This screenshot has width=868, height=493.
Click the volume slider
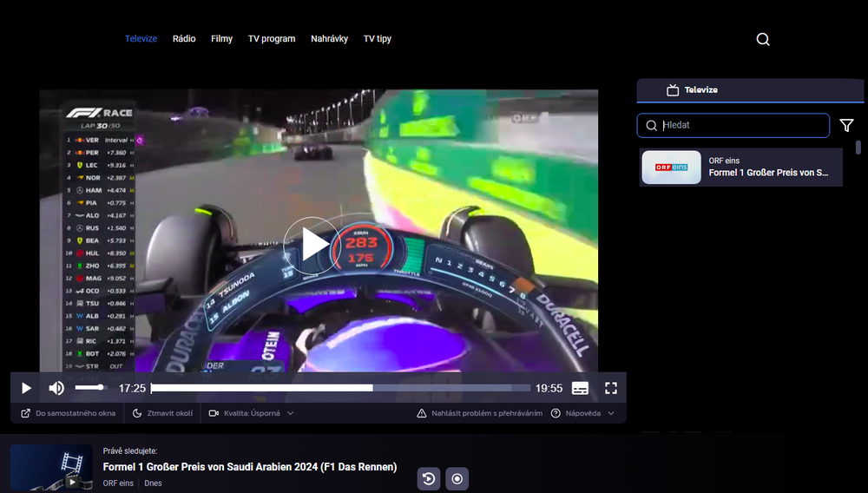click(x=89, y=387)
